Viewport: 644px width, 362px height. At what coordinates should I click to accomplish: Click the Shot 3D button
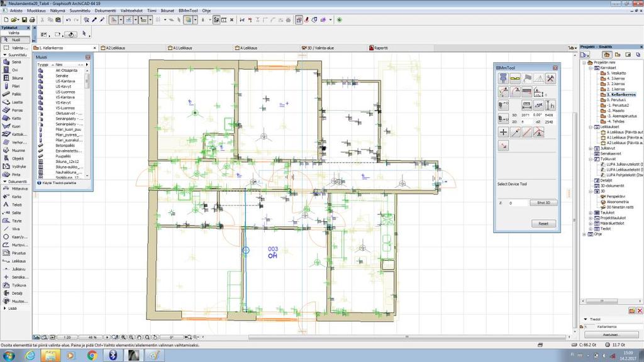[x=543, y=203]
